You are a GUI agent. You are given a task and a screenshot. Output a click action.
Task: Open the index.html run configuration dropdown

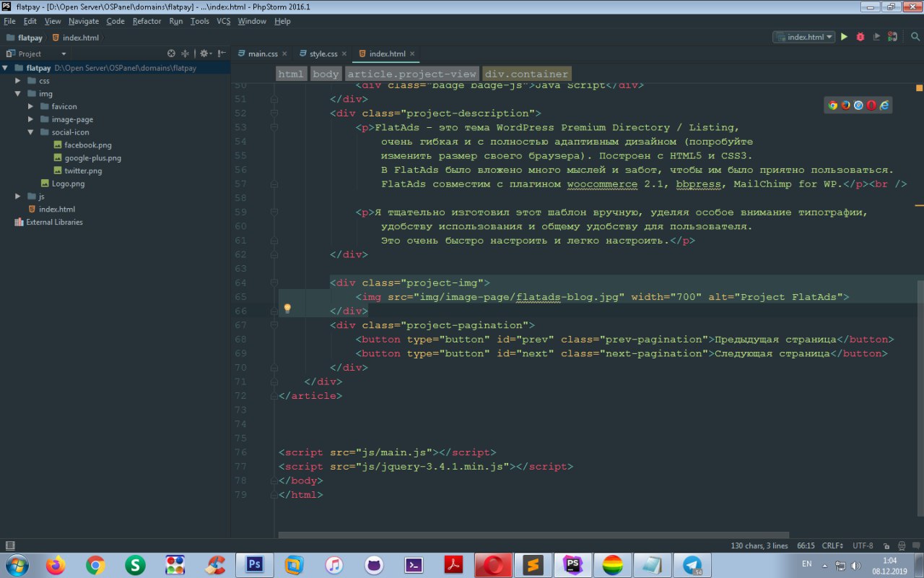(803, 37)
